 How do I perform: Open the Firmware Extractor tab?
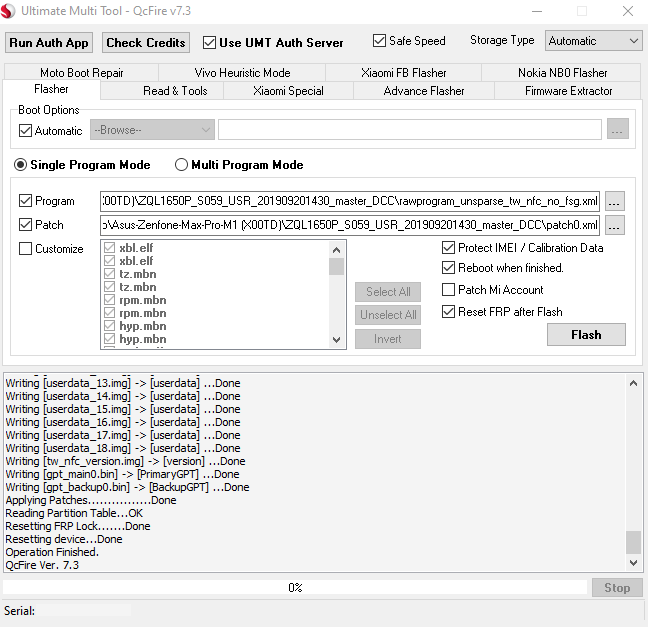click(568, 91)
